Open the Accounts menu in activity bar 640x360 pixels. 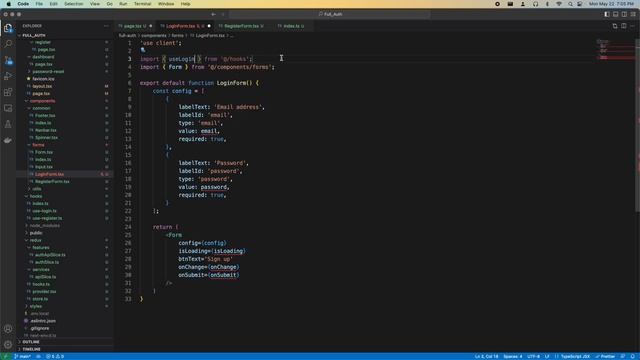click(x=8, y=329)
